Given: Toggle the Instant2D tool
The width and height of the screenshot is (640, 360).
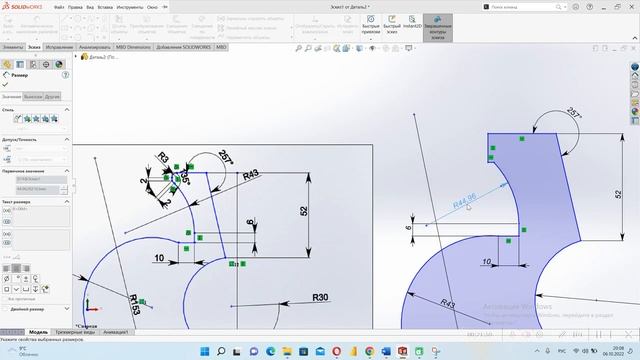Looking at the screenshot, I should click(x=412, y=22).
